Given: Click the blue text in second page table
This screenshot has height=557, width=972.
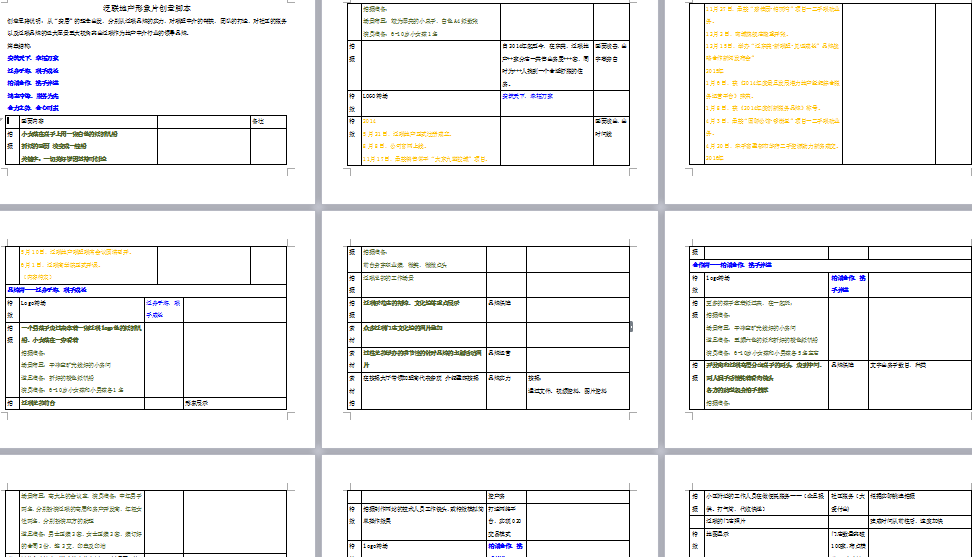Looking at the screenshot, I should (x=526, y=97).
